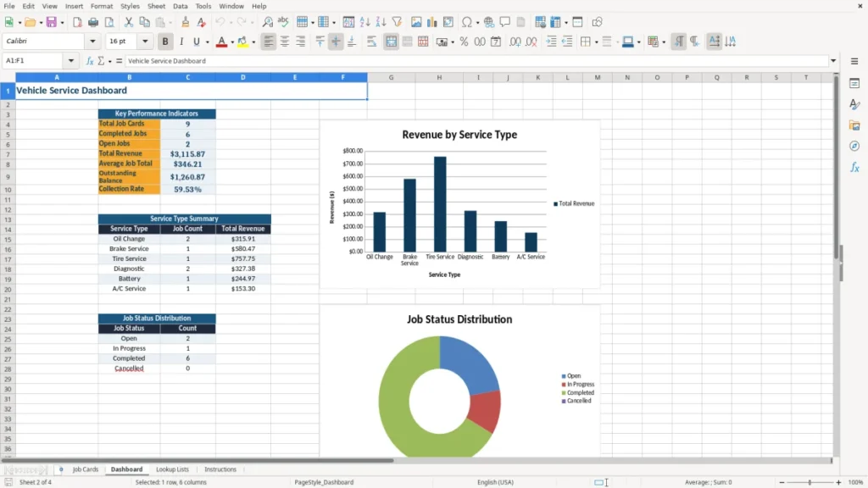Toggle Merge and Center Cells
This screenshot has height=488, width=868.
click(391, 42)
